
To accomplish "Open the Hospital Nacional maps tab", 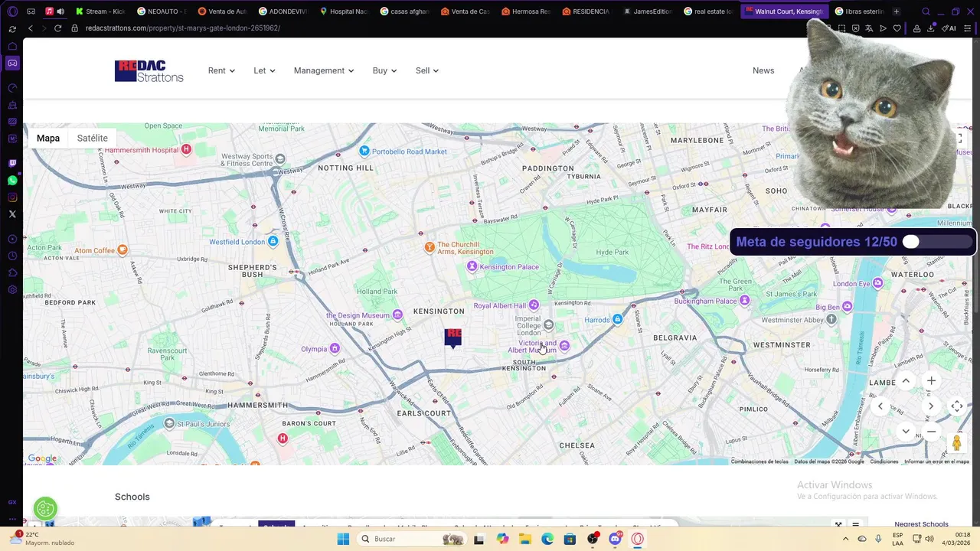I will [x=345, y=11].
